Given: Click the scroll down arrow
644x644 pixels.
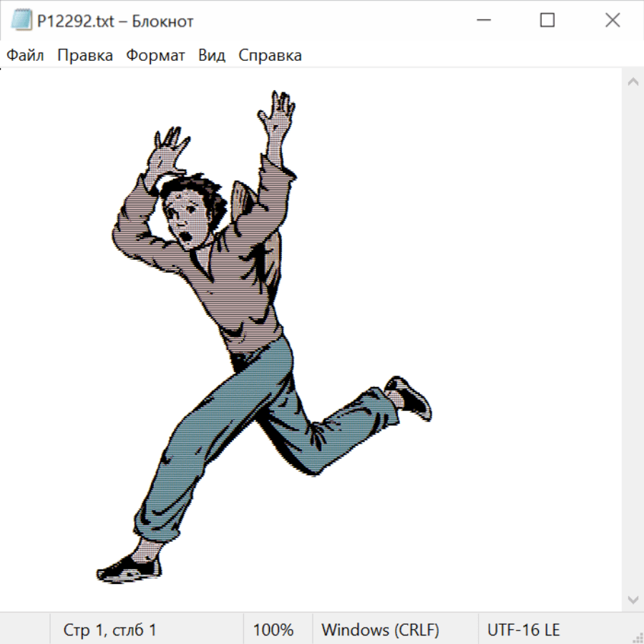Looking at the screenshot, I should [x=633, y=599].
